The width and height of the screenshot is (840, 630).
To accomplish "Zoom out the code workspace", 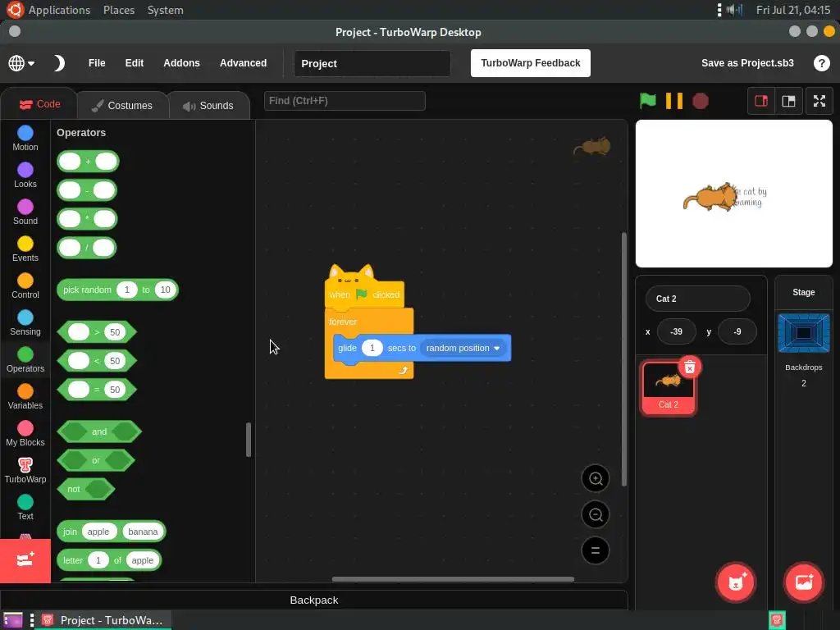I will tap(596, 514).
